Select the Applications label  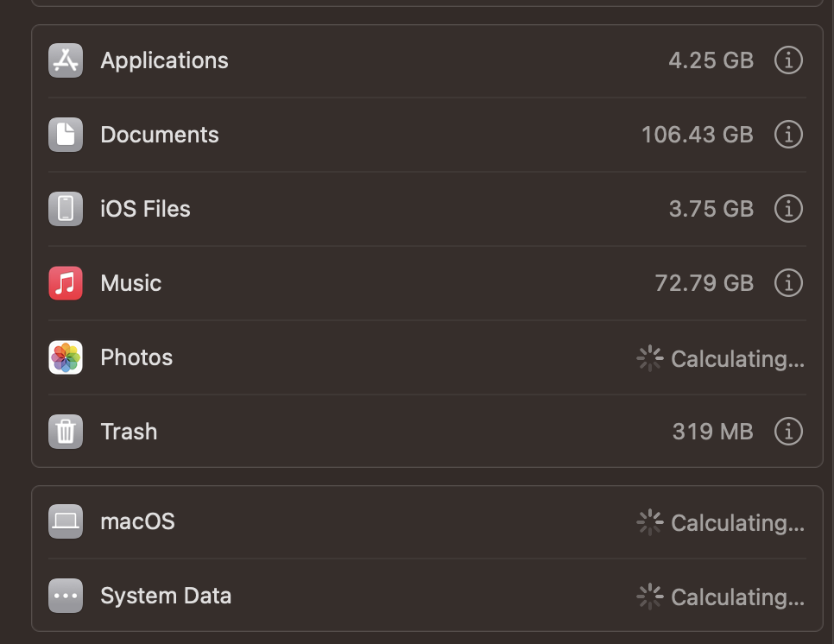164,60
